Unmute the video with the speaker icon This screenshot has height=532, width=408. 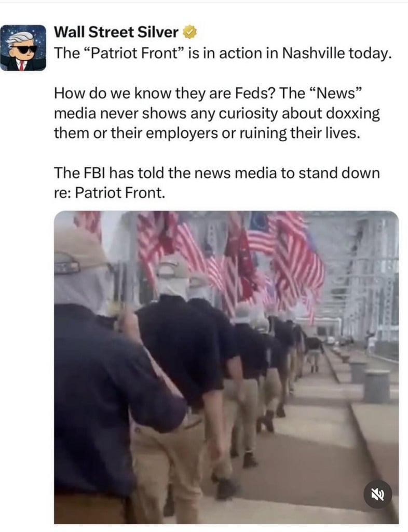377,495
